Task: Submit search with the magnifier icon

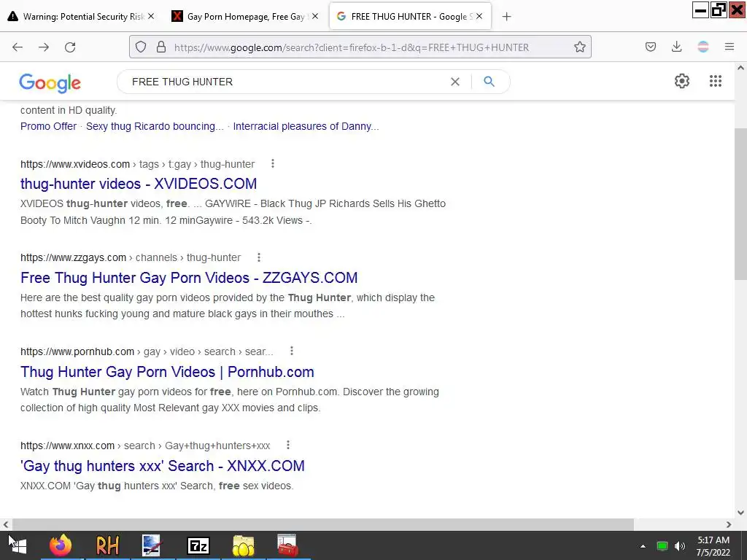Action: (489, 82)
